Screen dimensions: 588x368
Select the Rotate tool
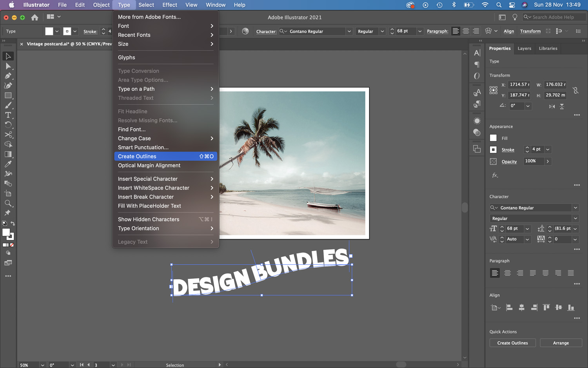[8, 125]
